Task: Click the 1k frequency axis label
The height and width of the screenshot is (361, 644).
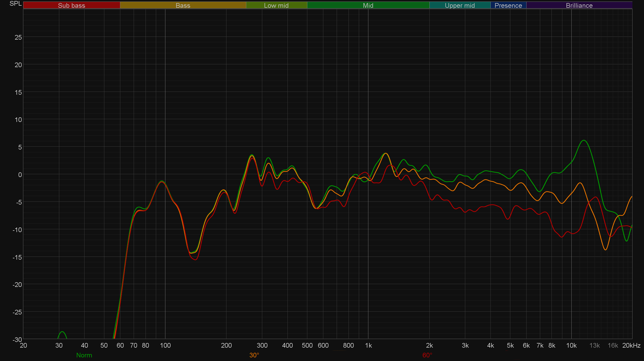Action: click(368, 345)
